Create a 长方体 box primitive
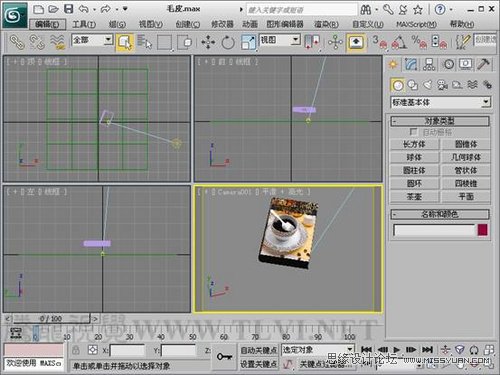Image resolution: width=500 pixels, height=375 pixels. point(414,144)
